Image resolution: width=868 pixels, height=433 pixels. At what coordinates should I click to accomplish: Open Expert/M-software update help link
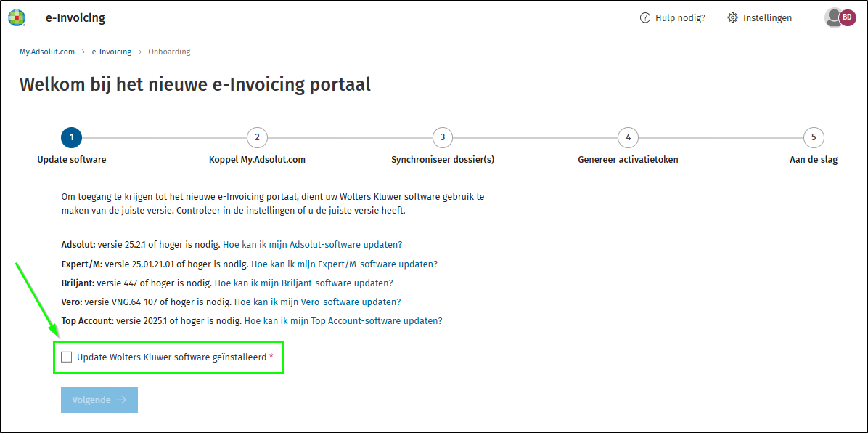344,264
